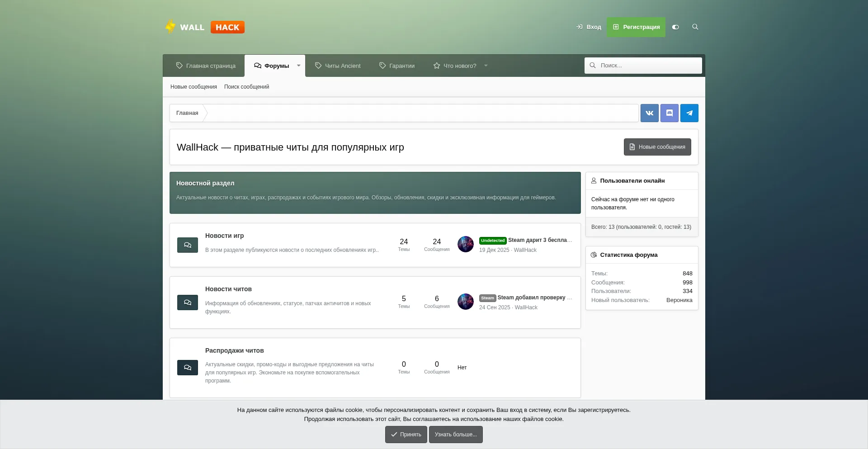Click the green Регистрация button
Image resolution: width=868 pixels, height=449 pixels.
[x=636, y=27]
